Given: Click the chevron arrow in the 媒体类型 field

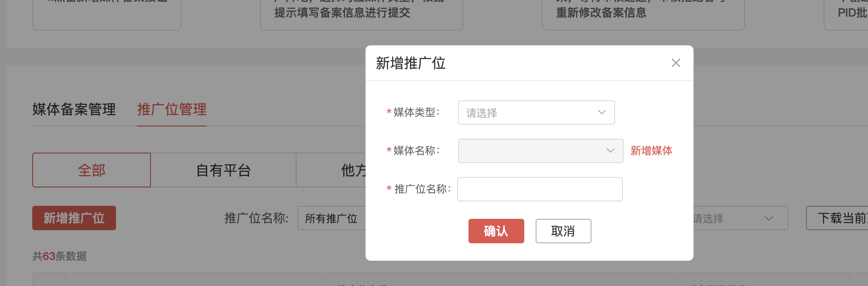Looking at the screenshot, I should [601, 112].
